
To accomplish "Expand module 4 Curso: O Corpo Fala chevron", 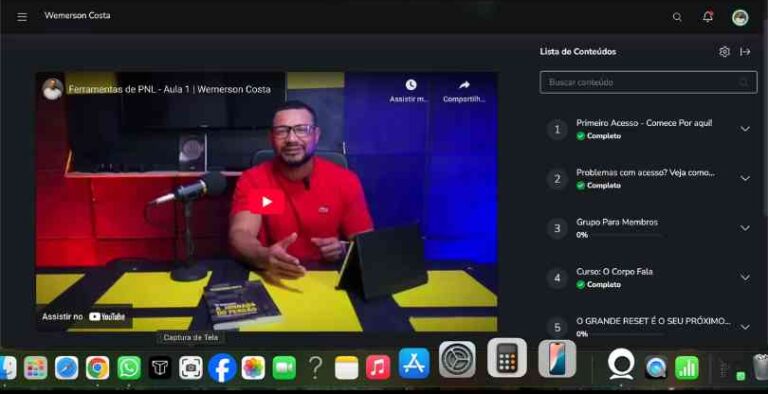I will point(745,277).
